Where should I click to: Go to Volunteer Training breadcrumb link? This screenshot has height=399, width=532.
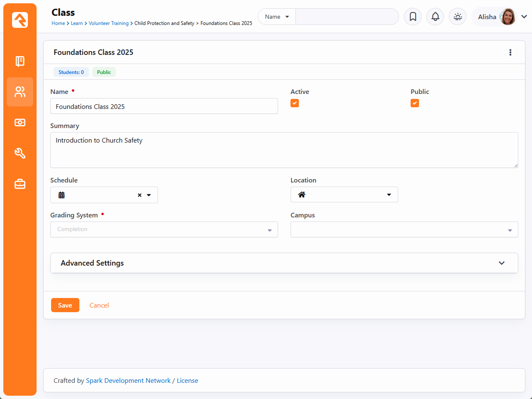coord(108,23)
